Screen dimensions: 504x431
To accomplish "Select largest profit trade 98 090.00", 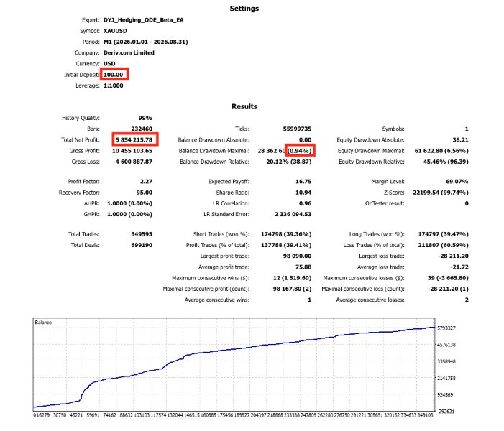I will pos(298,256).
